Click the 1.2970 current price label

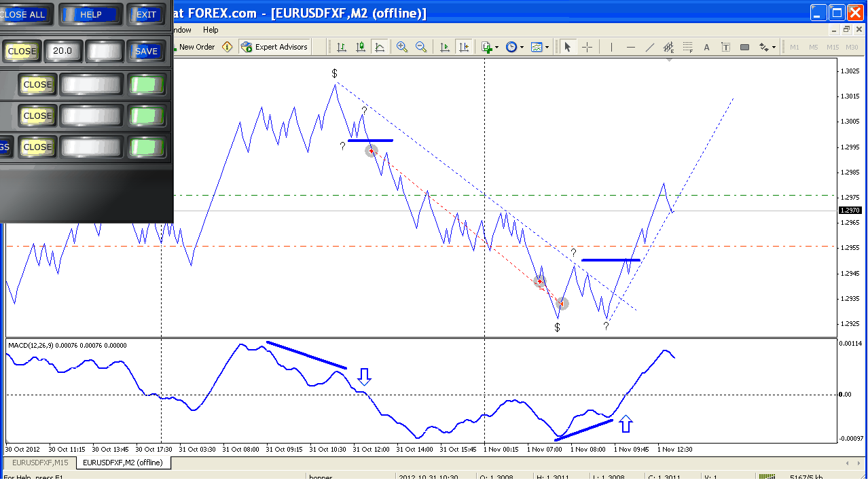tap(850, 211)
